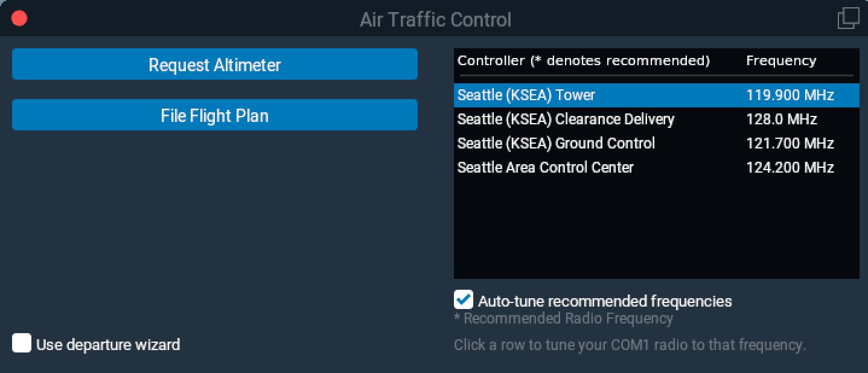Pick the 121.700 MHz frequency cell
Viewport: 868px width, 373px height.
(x=790, y=144)
